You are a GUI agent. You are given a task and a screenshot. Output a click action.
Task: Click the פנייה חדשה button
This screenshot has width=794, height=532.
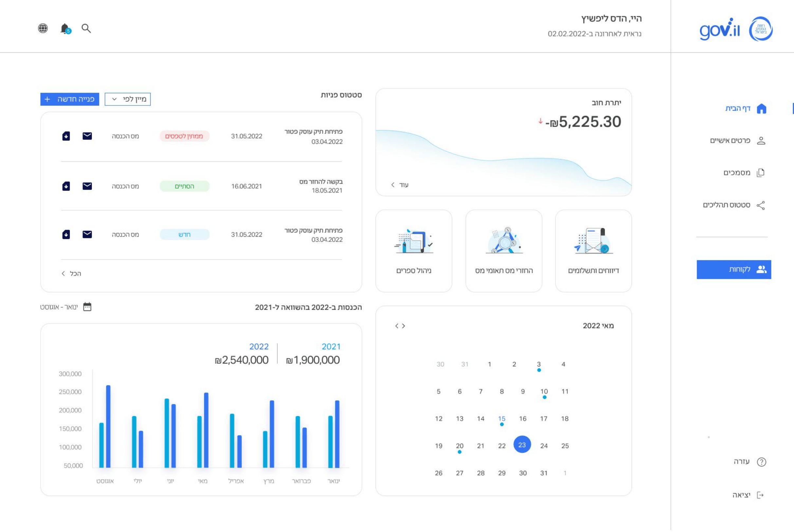click(x=69, y=99)
